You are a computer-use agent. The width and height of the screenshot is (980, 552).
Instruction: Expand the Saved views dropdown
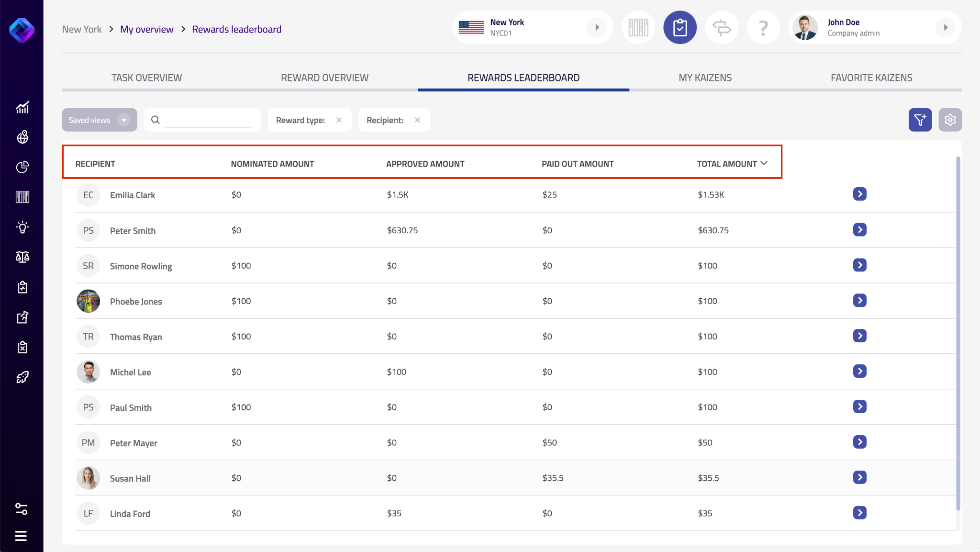click(x=123, y=120)
